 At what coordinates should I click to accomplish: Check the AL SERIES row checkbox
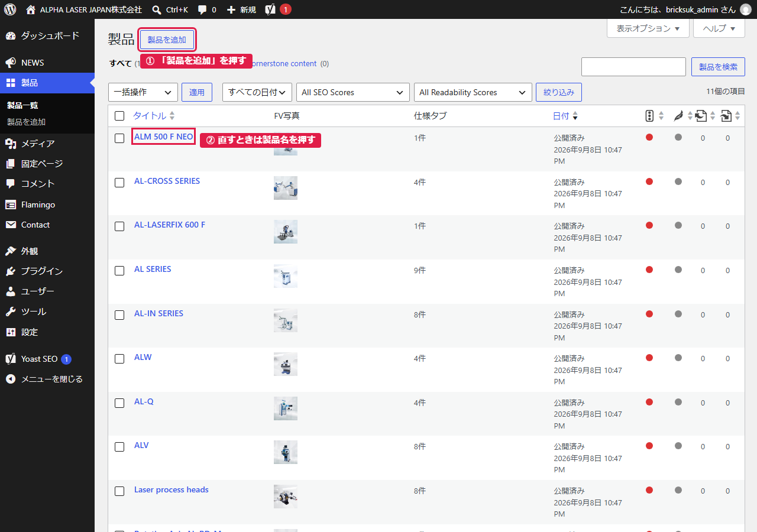tap(119, 271)
